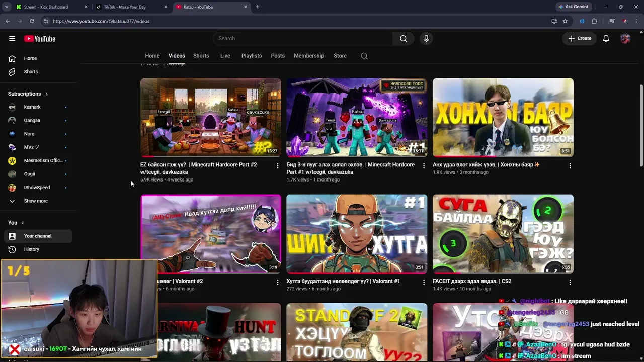Switch to the Stream - Kick Dashboard browser tab
Viewport: 644px width, 362px height.
tap(51, 7)
